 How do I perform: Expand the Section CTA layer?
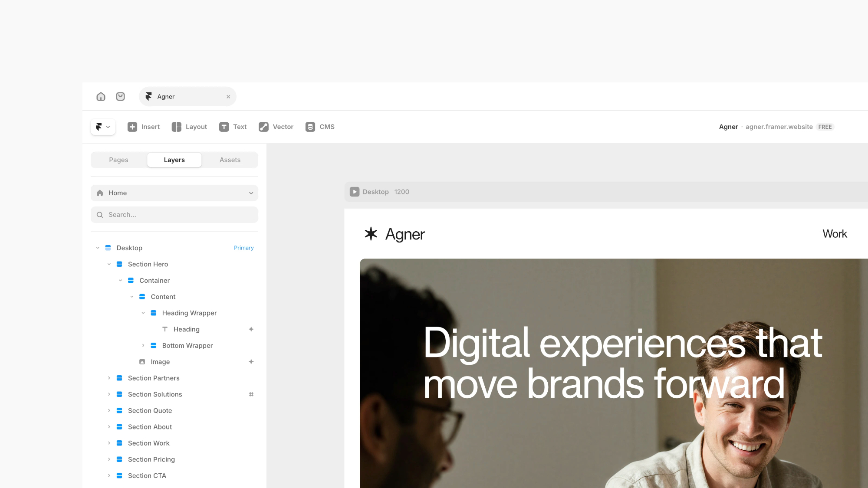click(109, 476)
